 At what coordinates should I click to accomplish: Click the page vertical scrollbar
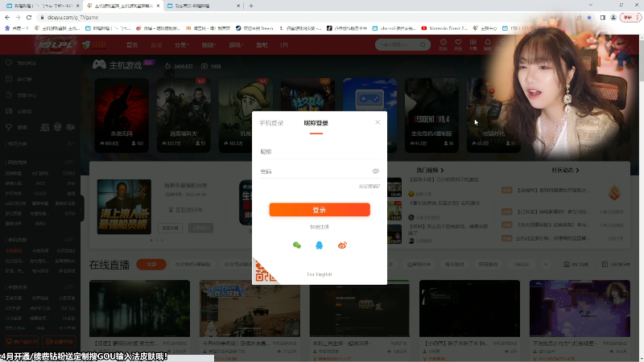(x=641, y=198)
